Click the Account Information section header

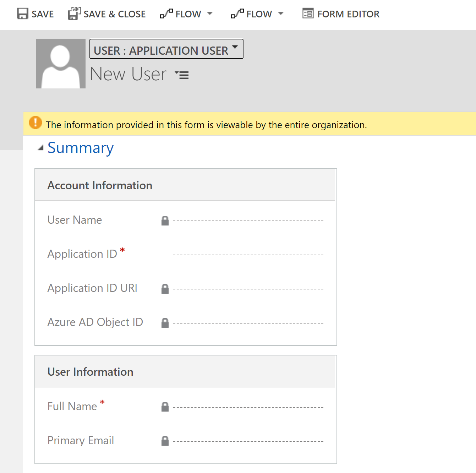click(x=185, y=185)
